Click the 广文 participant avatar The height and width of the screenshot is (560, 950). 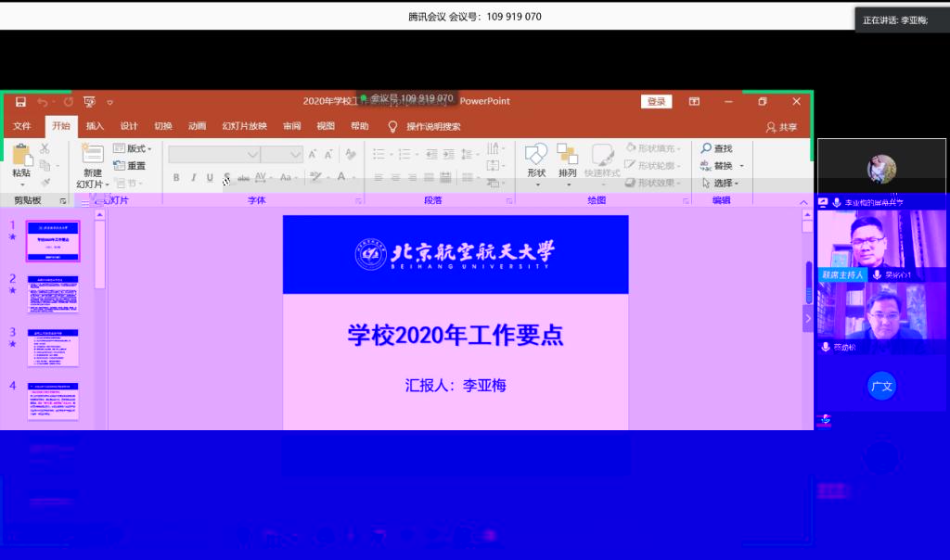point(881,387)
